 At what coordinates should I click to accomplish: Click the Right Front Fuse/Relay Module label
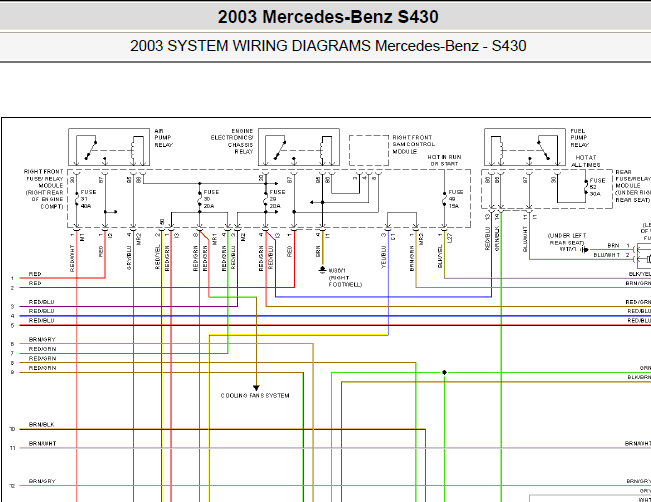(x=44, y=189)
